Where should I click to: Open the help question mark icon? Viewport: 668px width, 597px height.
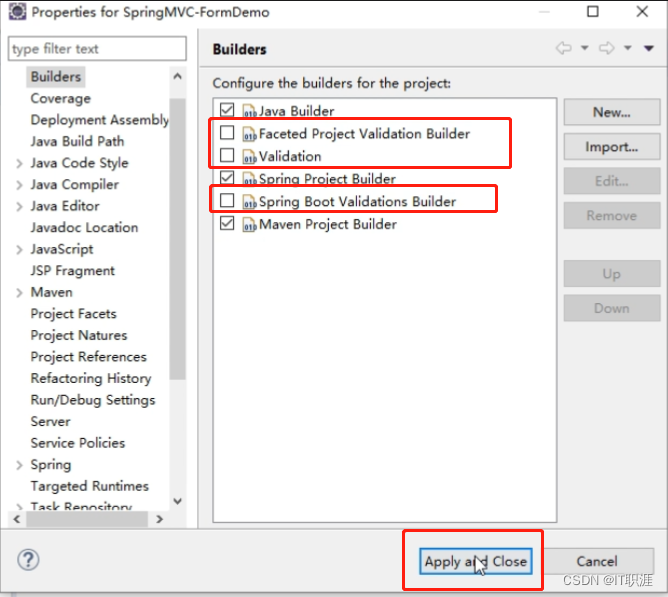[29, 560]
